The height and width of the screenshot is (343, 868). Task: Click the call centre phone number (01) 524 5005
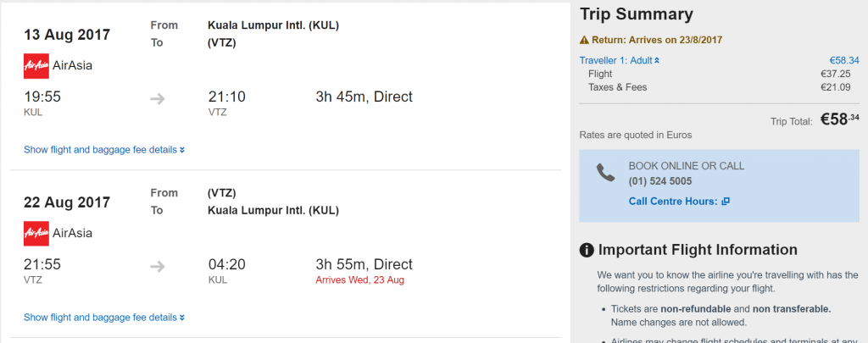click(x=660, y=181)
